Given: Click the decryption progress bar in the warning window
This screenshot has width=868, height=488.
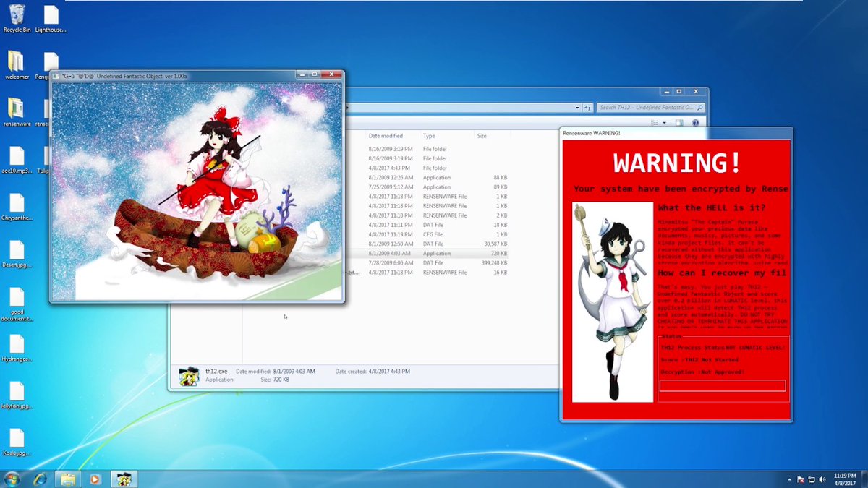Looking at the screenshot, I should (x=720, y=385).
